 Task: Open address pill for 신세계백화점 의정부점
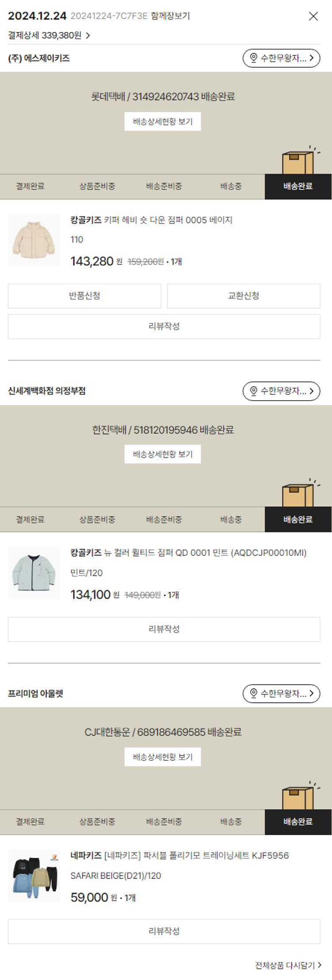(x=281, y=391)
